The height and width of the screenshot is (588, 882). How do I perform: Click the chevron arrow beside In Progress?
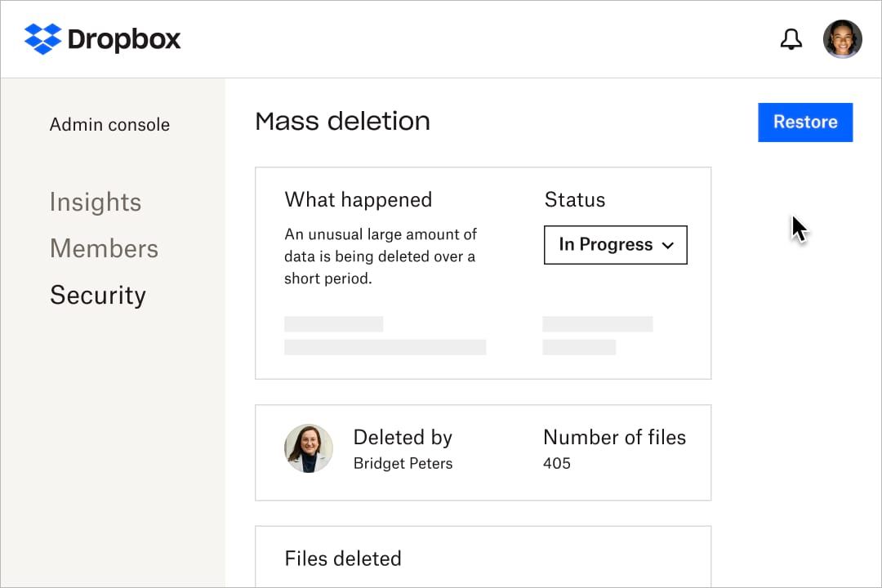click(667, 246)
